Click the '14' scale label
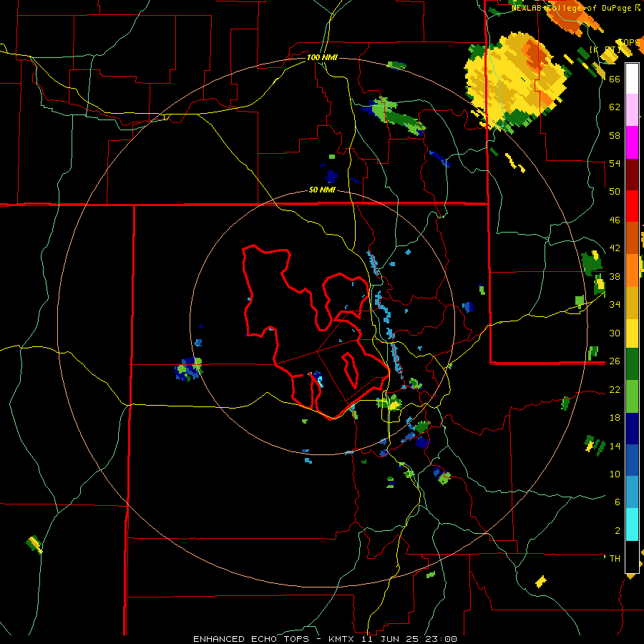 (615, 446)
